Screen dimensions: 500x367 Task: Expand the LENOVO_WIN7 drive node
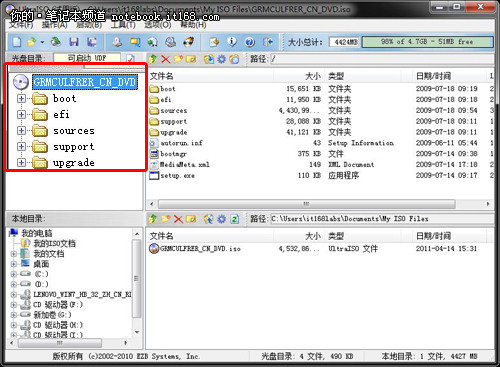point(14,295)
